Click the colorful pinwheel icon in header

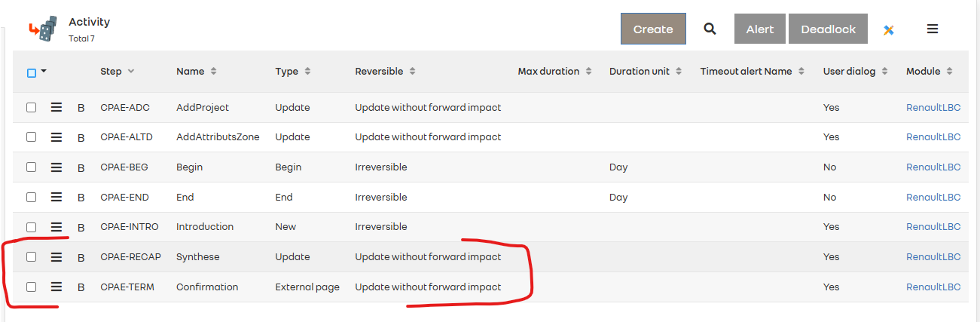pyautogui.click(x=889, y=29)
